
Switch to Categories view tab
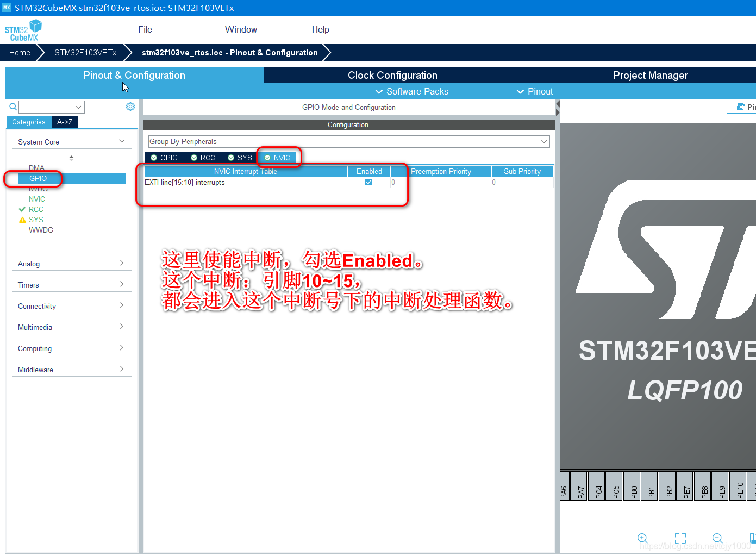click(x=29, y=122)
